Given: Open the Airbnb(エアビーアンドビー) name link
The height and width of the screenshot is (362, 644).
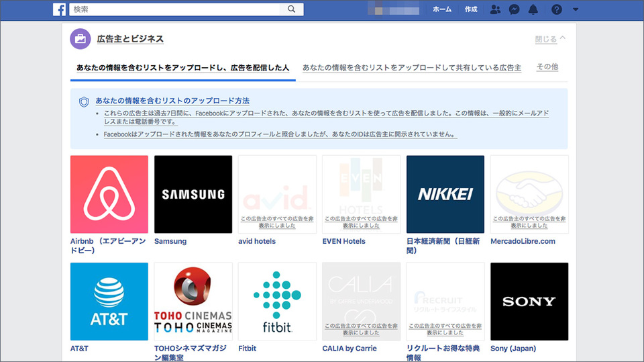Looking at the screenshot, I should click(108, 246).
